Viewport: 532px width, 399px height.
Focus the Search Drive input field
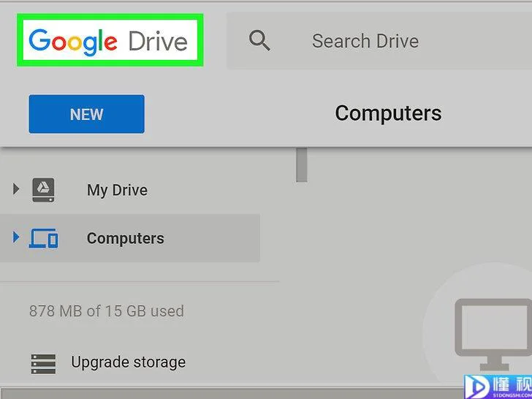click(x=379, y=41)
